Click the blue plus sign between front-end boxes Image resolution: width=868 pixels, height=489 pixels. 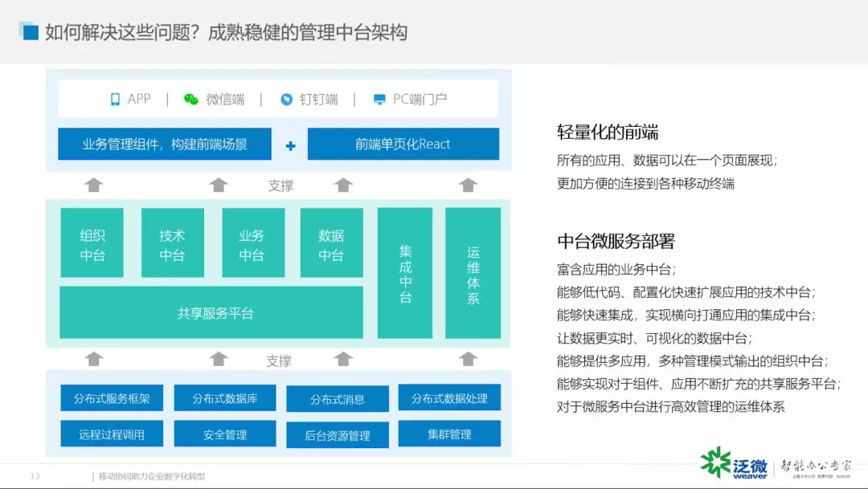click(290, 145)
